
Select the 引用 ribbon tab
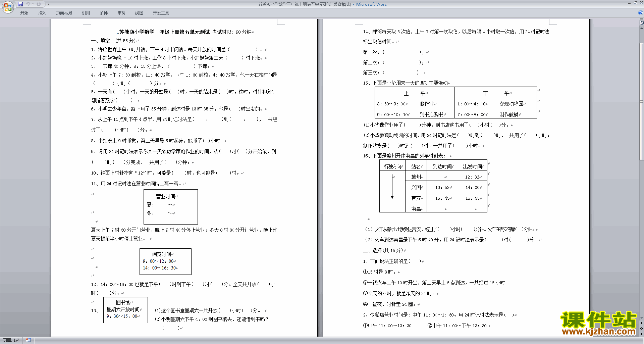coord(86,13)
